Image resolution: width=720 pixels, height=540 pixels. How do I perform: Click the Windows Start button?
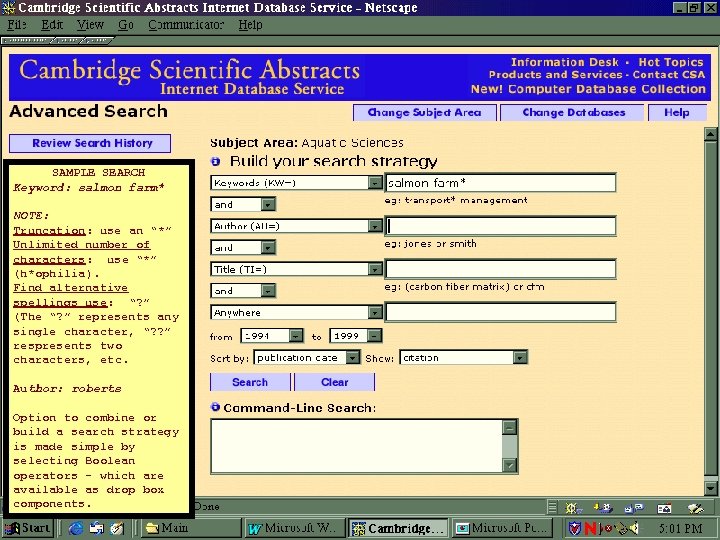tap(28, 529)
